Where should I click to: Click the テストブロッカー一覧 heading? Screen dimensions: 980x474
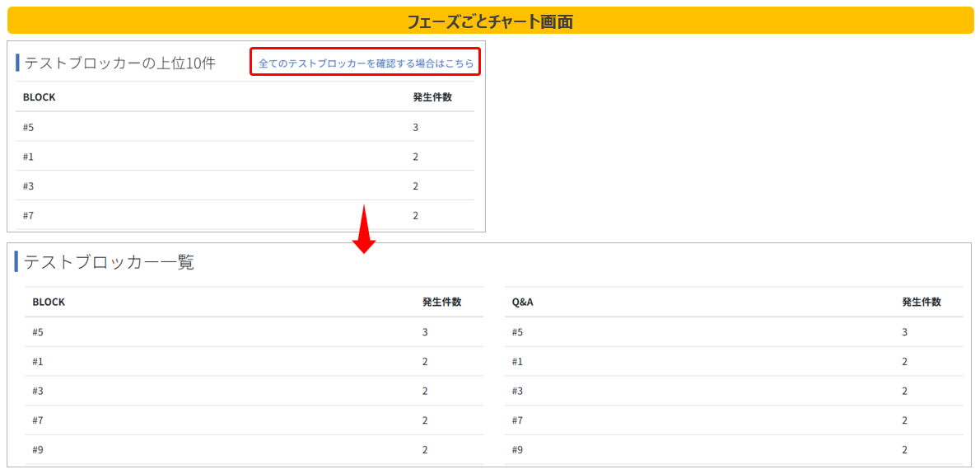pos(110,263)
